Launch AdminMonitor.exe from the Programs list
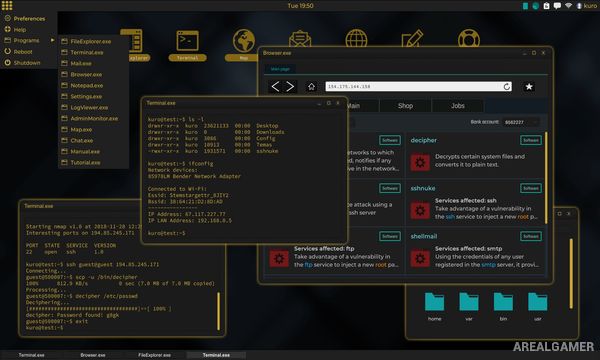The height and width of the screenshot is (360, 600). pos(93,119)
